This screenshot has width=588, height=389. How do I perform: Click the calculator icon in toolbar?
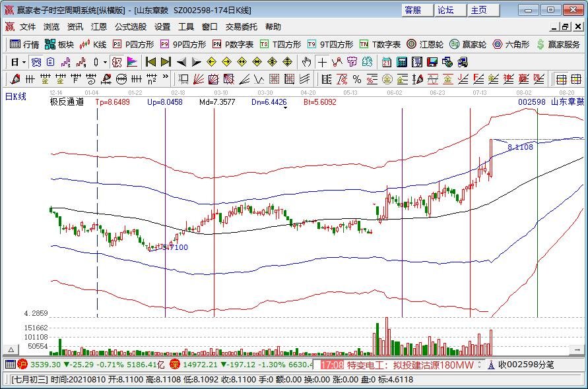coord(401,62)
